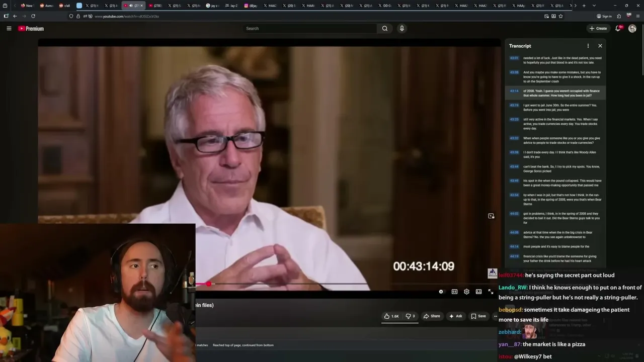Open the account avatar menu
The image size is (644, 362).
tap(632, 29)
